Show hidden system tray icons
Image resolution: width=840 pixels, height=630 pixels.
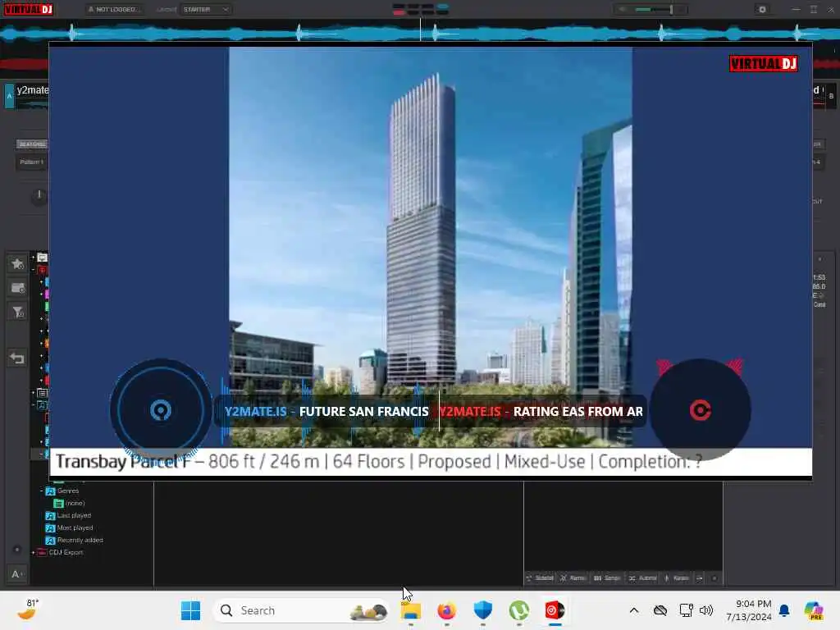click(634, 610)
